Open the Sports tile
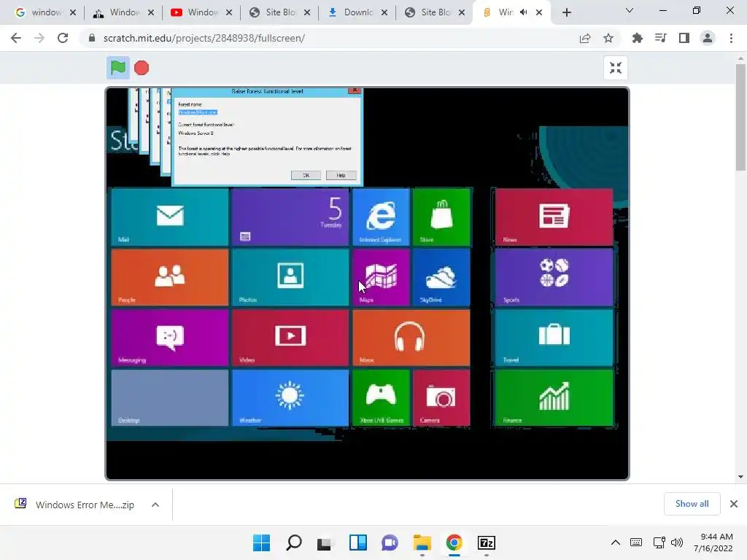Screen dimensions: 747x560 coord(554,277)
